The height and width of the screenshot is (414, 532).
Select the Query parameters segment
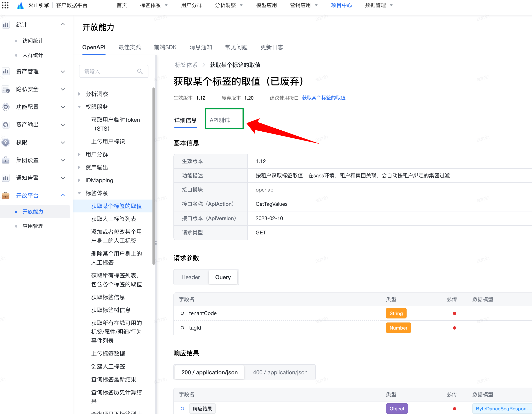(x=223, y=277)
